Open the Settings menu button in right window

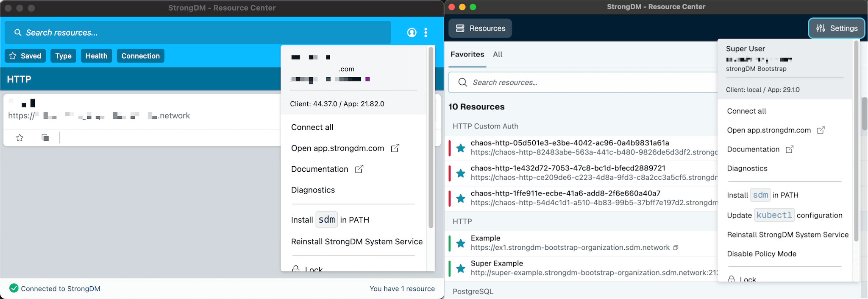[836, 28]
